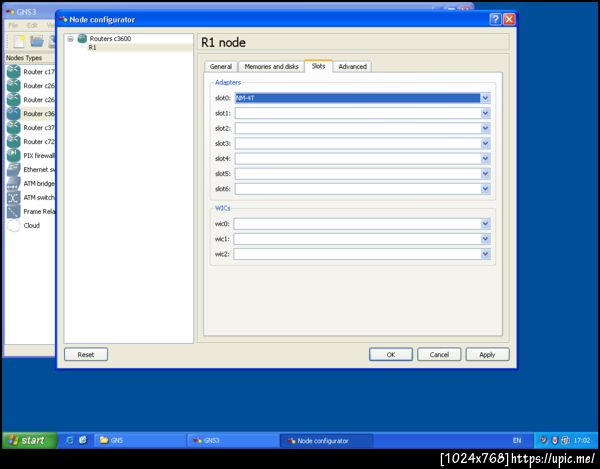Screen dimensions: 600x469
Task: Click the EN language indicator in taskbar
Action: pyautogui.click(x=517, y=440)
